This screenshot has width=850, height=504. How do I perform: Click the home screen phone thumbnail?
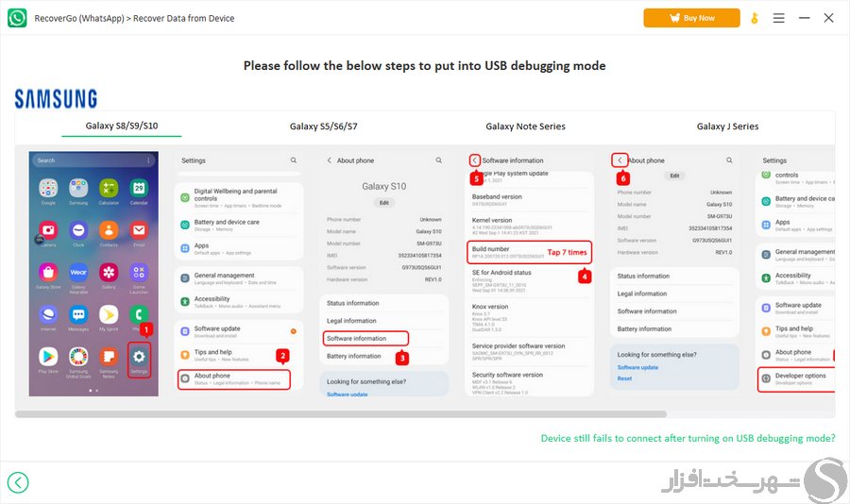(x=93, y=274)
